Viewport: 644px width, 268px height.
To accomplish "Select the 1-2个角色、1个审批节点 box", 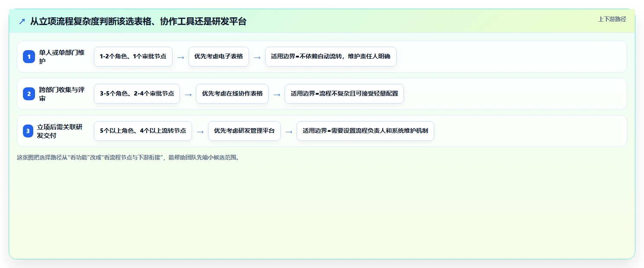I will (133, 57).
